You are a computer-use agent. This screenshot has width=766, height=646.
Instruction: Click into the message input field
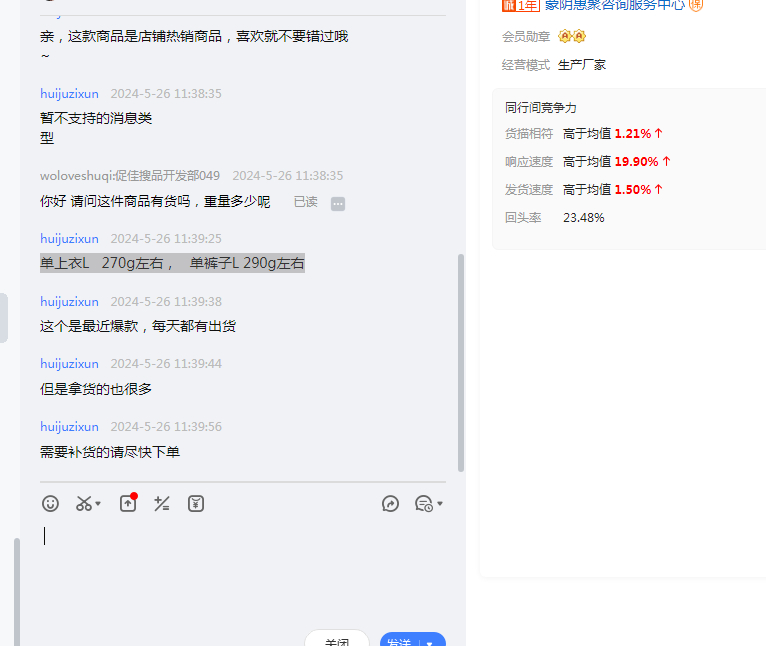coord(243,572)
